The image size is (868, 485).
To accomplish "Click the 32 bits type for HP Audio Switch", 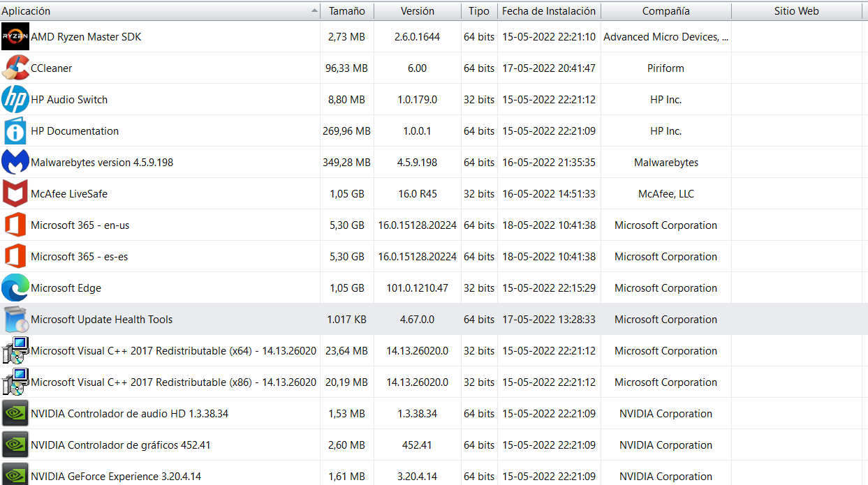I will pyautogui.click(x=479, y=99).
